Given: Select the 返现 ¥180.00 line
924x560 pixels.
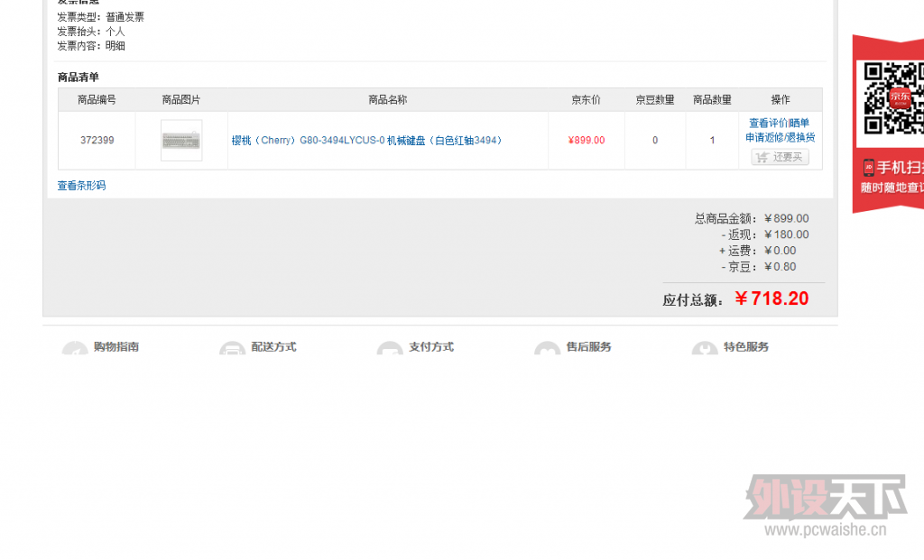Looking at the screenshot, I should [765, 234].
